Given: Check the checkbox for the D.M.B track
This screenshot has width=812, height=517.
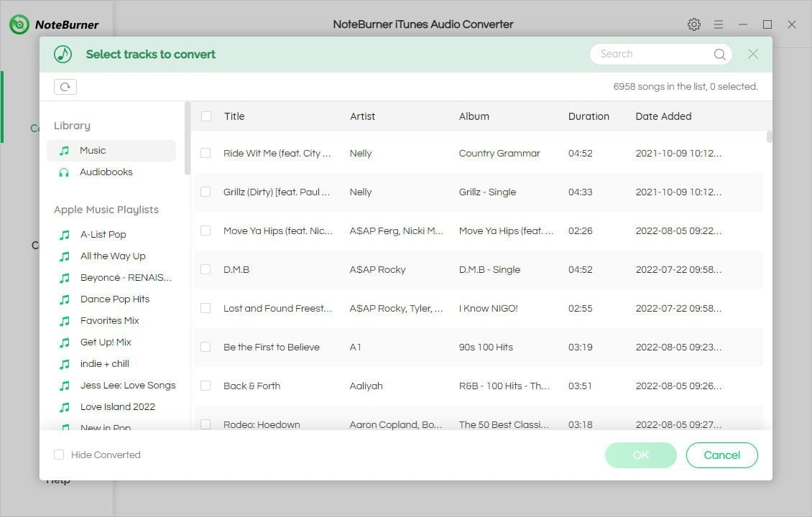Looking at the screenshot, I should 206,269.
